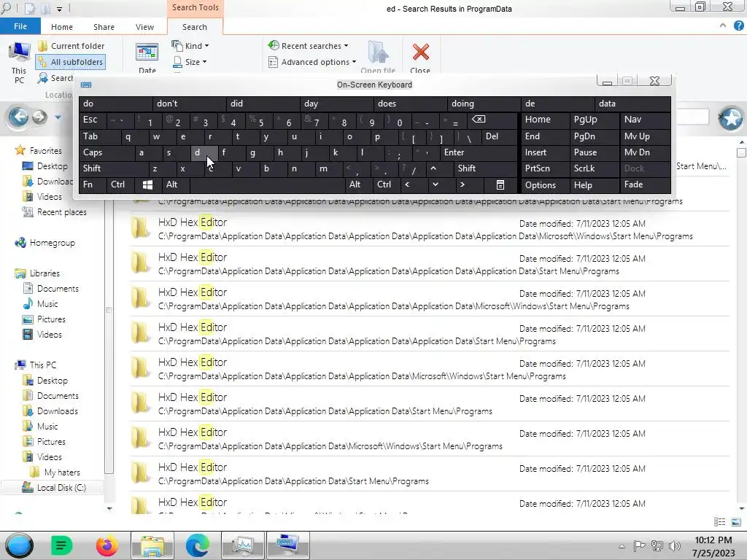Image resolution: width=747 pixels, height=560 pixels.
Task: Toggle the Fn key on keyboard
Action: [x=93, y=184]
